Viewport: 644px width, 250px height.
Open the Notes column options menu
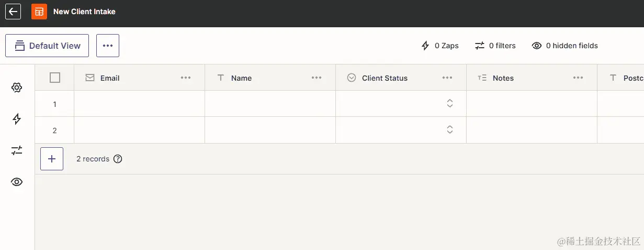click(578, 78)
